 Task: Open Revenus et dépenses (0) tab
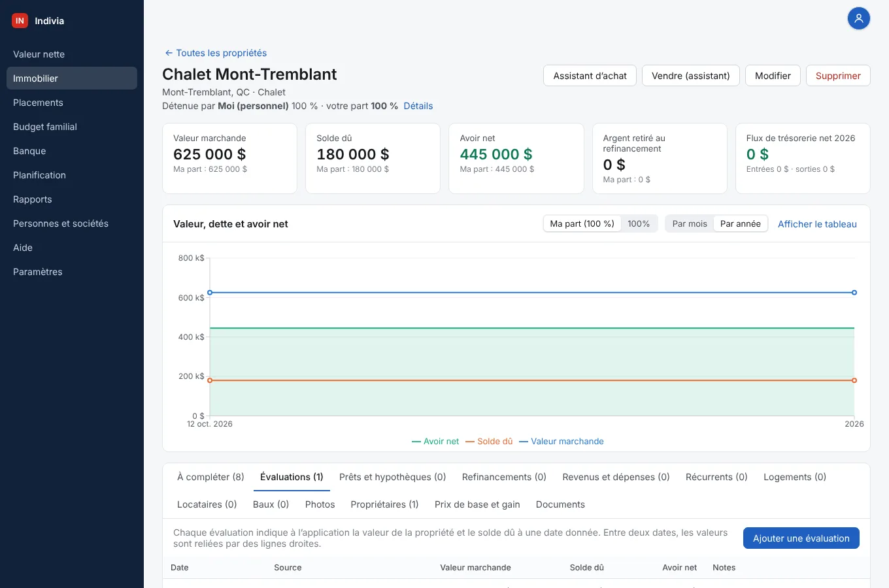616,477
